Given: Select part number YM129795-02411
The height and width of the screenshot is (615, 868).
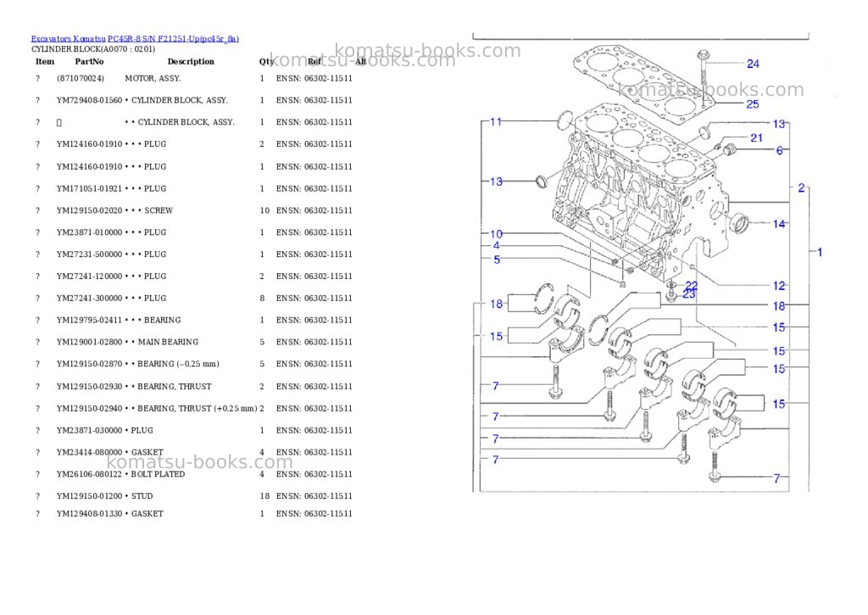Looking at the screenshot, I should click(x=89, y=321).
